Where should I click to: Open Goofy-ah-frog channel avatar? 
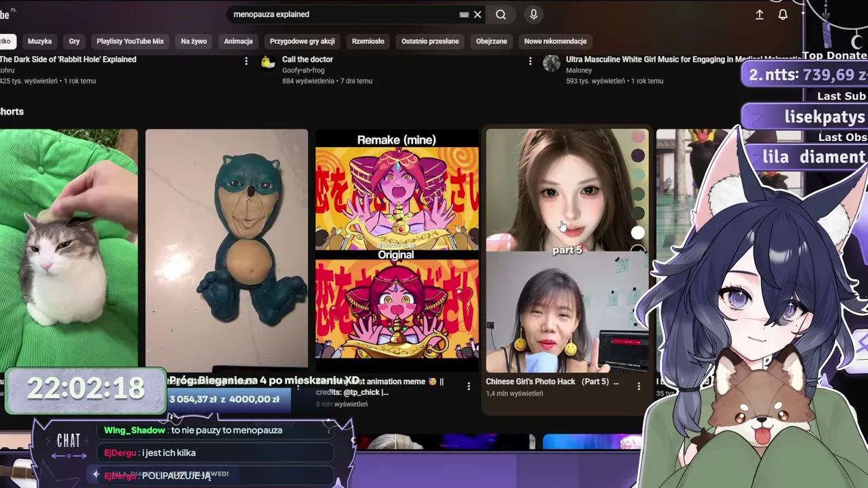point(268,63)
